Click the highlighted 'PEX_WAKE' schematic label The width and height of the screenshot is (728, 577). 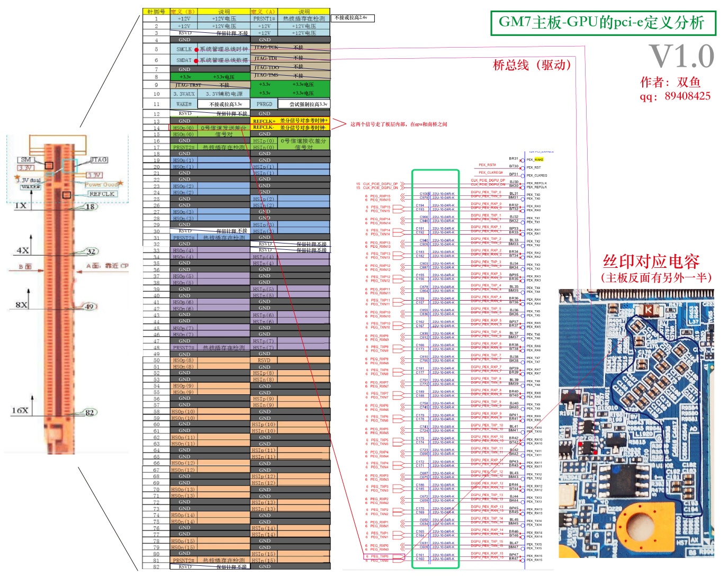coord(535,159)
